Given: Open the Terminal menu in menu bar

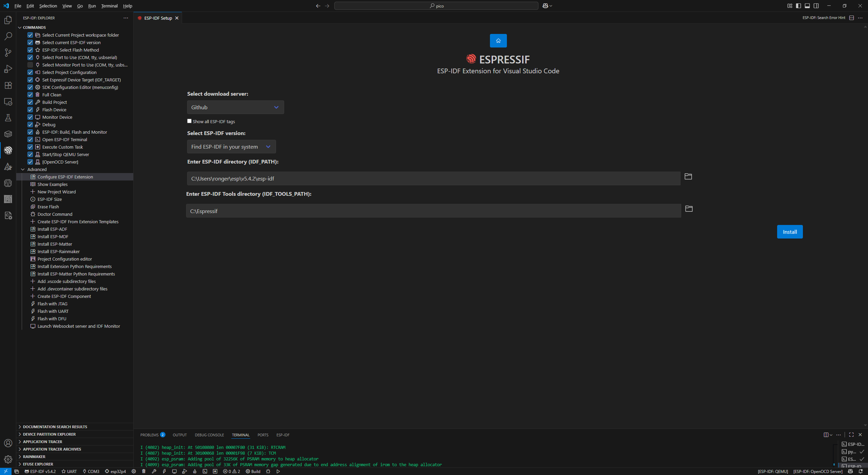Looking at the screenshot, I should pyautogui.click(x=109, y=6).
